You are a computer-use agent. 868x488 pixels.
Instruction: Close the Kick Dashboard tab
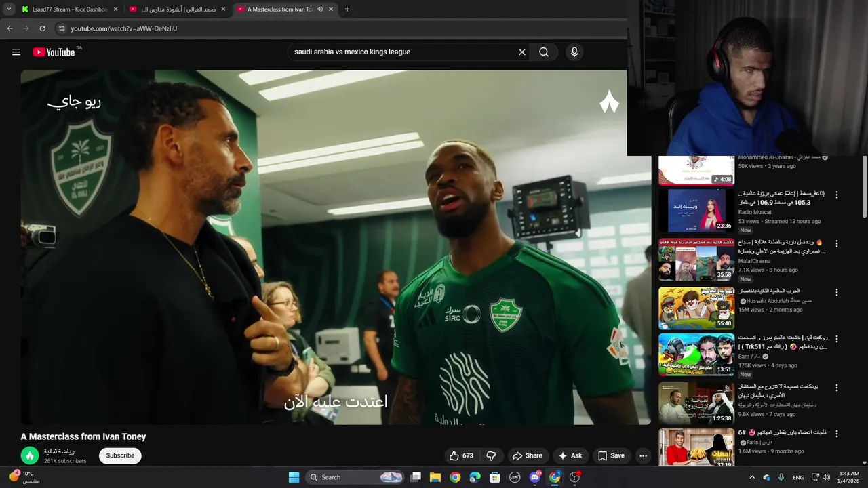point(115,9)
